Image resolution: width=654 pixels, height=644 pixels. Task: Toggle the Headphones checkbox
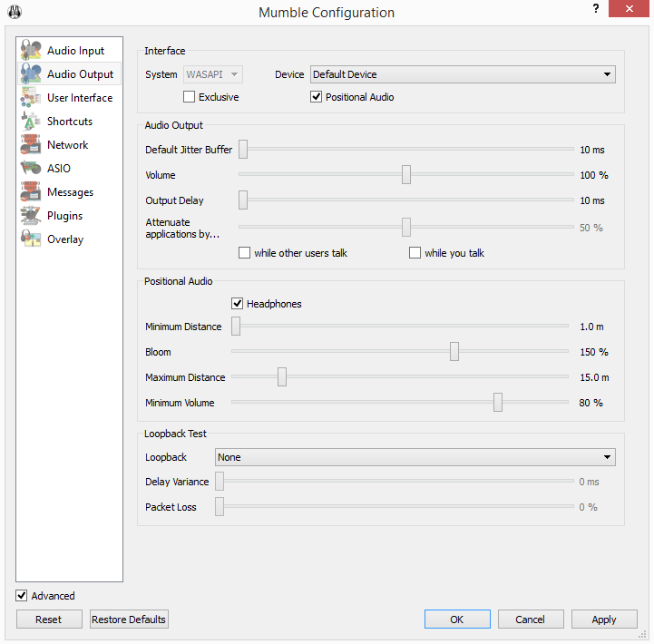238,303
